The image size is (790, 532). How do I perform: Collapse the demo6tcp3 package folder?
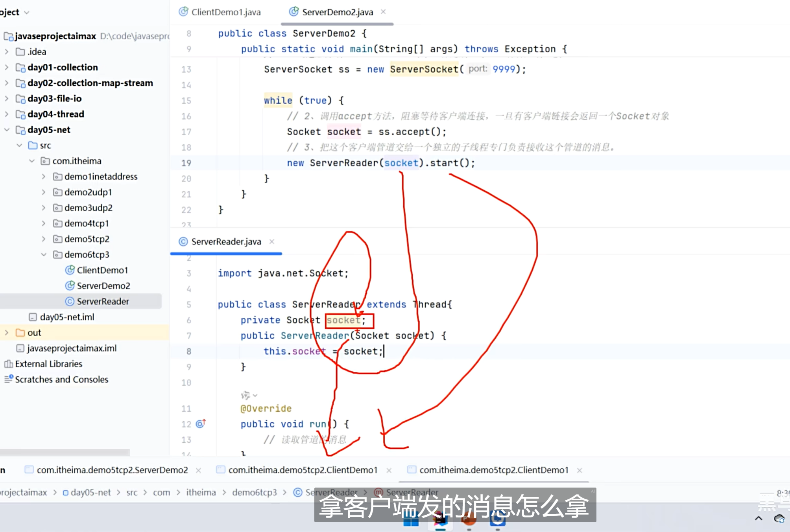pos(44,254)
